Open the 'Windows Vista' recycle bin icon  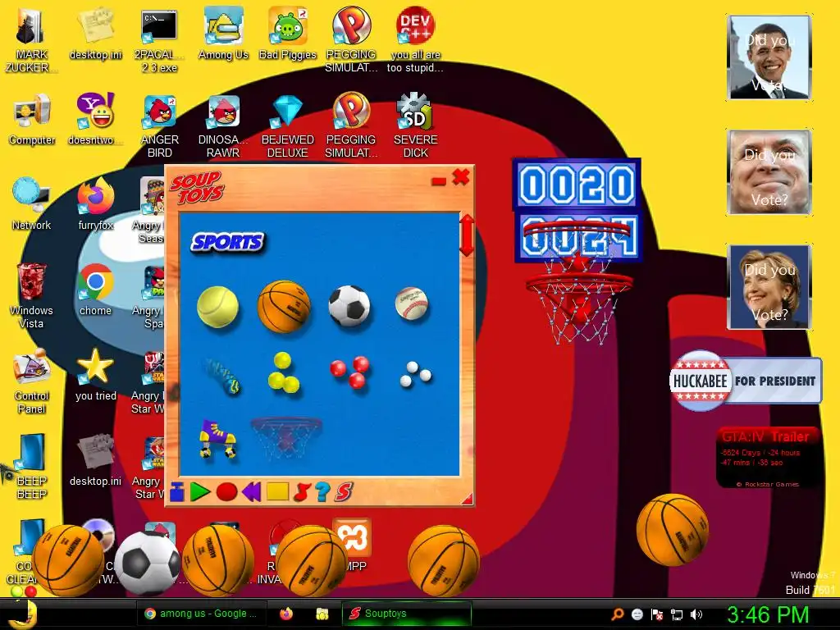click(31, 295)
